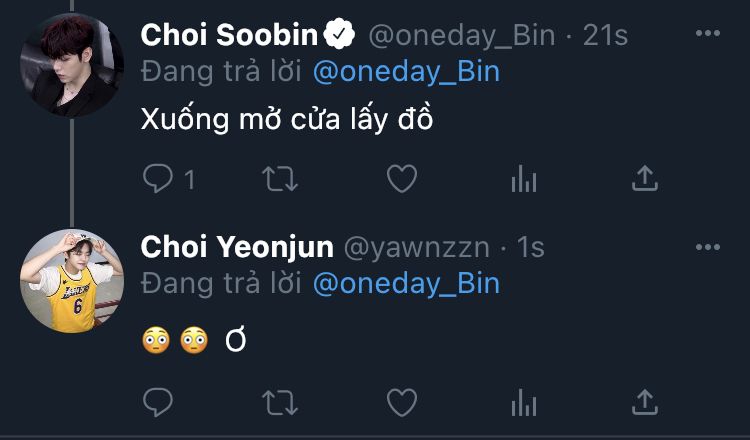Open more options on Choi Yeonjun's tweet
This screenshot has height=440, width=750.
click(x=708, y=247)
